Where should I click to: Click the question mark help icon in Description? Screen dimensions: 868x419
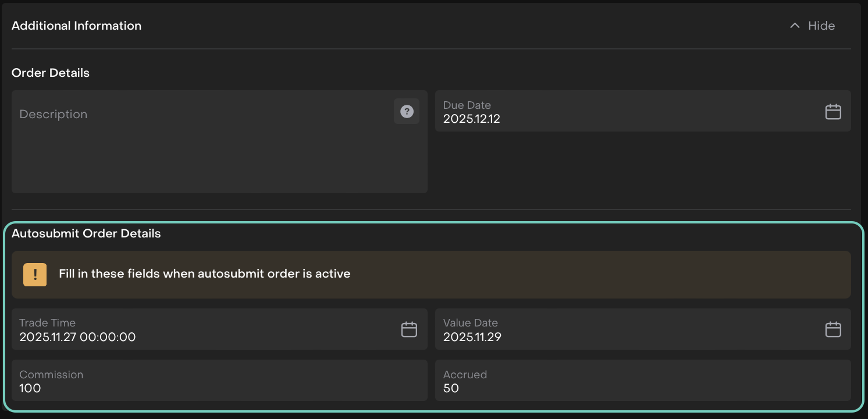(407, 111)
